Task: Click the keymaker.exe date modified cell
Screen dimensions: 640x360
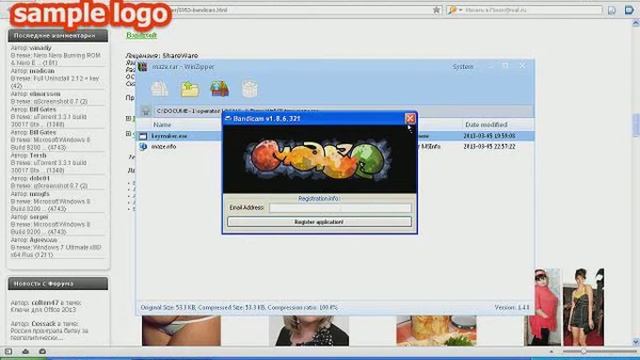Action: pos(489,136)
